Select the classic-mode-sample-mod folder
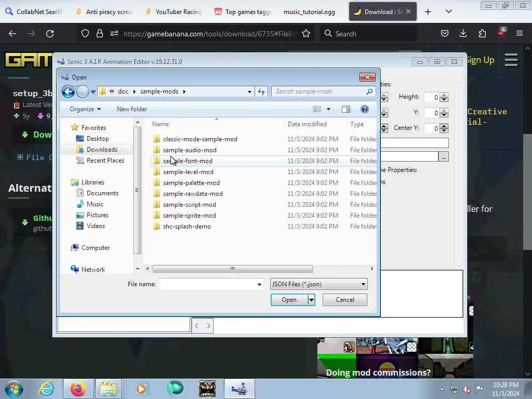Screen dimensions: 532x399 click(200, 139)
